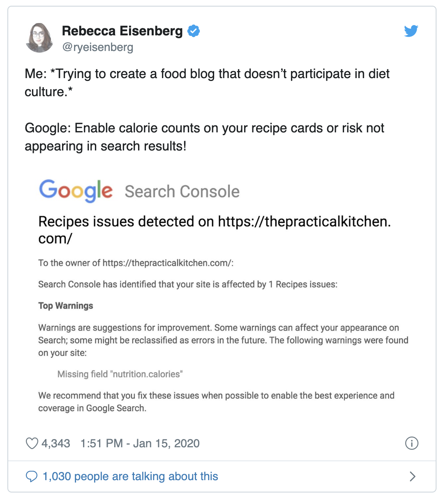The width and height of the screenshot is (448, 504).
Task: Click the speech bubble reply icon
Action: pos(32,476)
